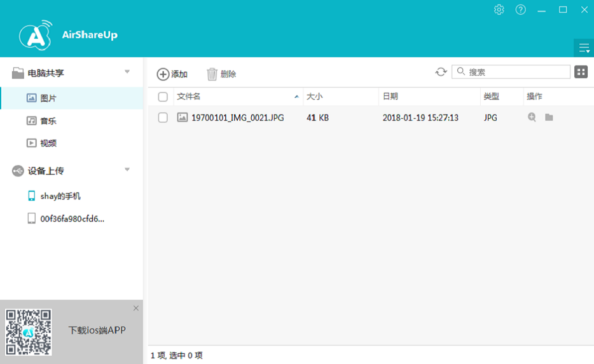Click the date 2018-01-19 15:27:13
594x364 pixels.
click(x=420, y=118)
